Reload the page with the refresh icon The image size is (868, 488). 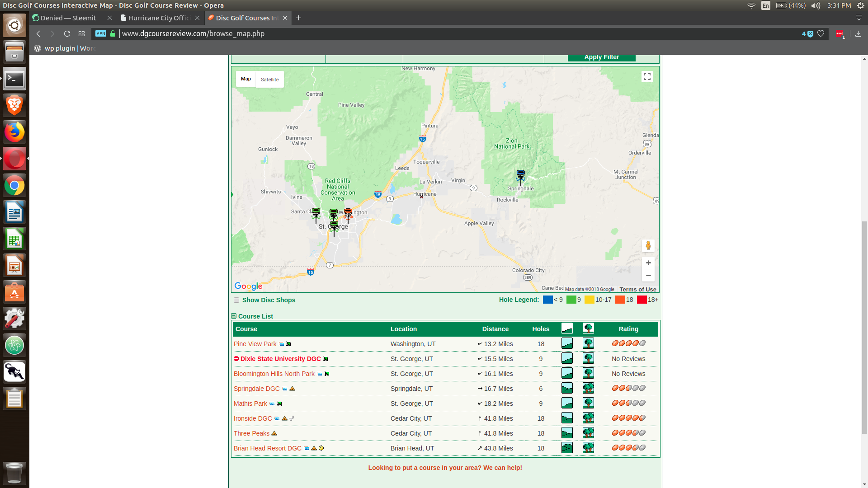click(67, 34)
